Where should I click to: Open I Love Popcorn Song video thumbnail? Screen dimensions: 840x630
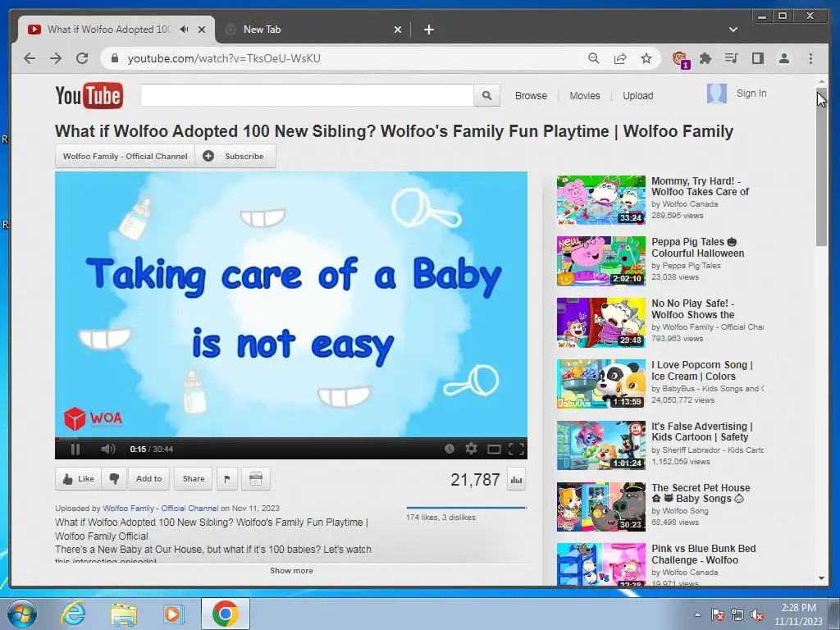coord(601,384)
